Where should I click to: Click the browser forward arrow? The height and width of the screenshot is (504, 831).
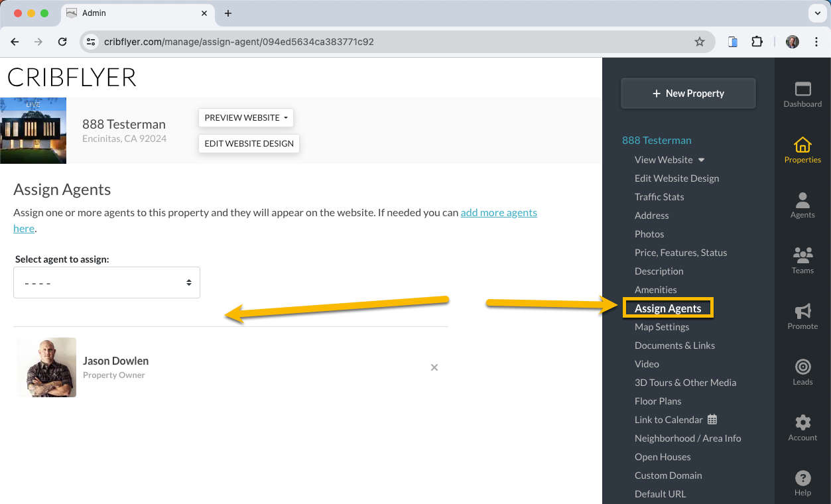point(38,42)
